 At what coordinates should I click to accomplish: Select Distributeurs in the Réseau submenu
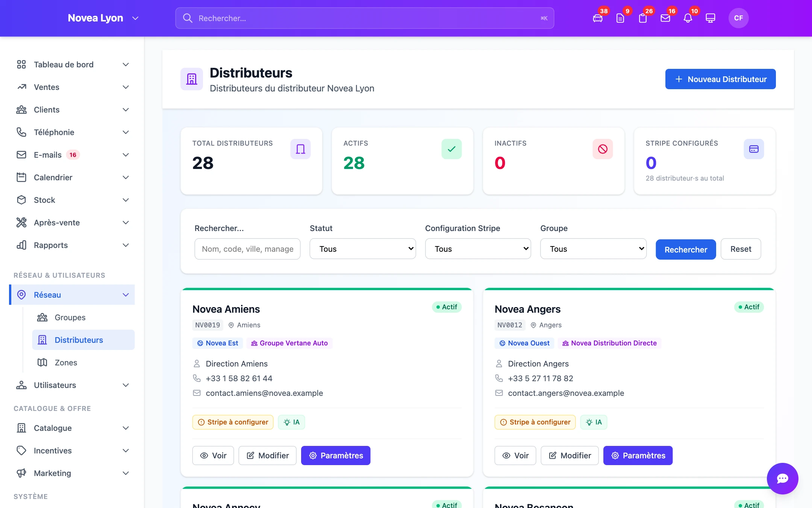tap(83, 340)
